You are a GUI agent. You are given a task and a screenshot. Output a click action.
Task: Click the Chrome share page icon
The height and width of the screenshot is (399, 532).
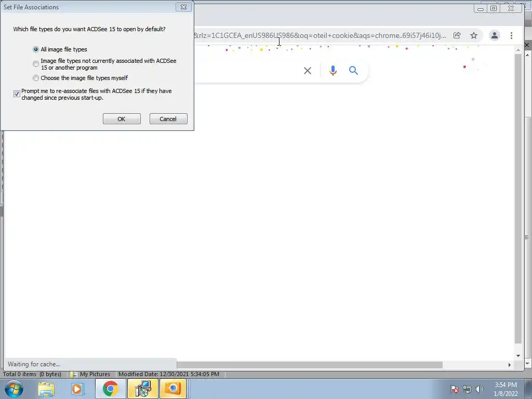tap(457, 35)
